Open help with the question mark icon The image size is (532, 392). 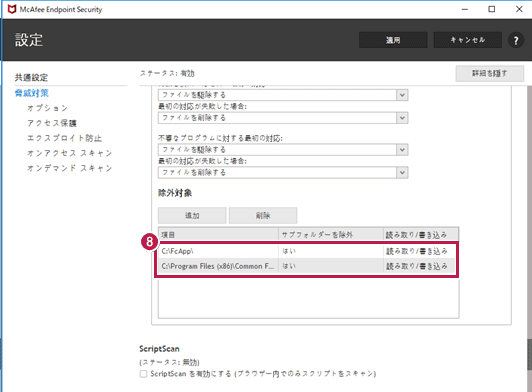click(x=516, y=40)
